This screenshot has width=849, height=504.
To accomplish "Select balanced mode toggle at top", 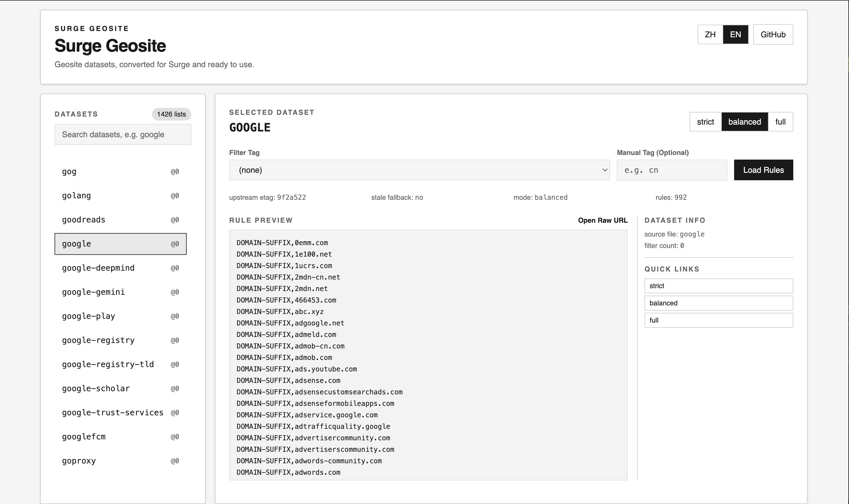I will (744, 122).
